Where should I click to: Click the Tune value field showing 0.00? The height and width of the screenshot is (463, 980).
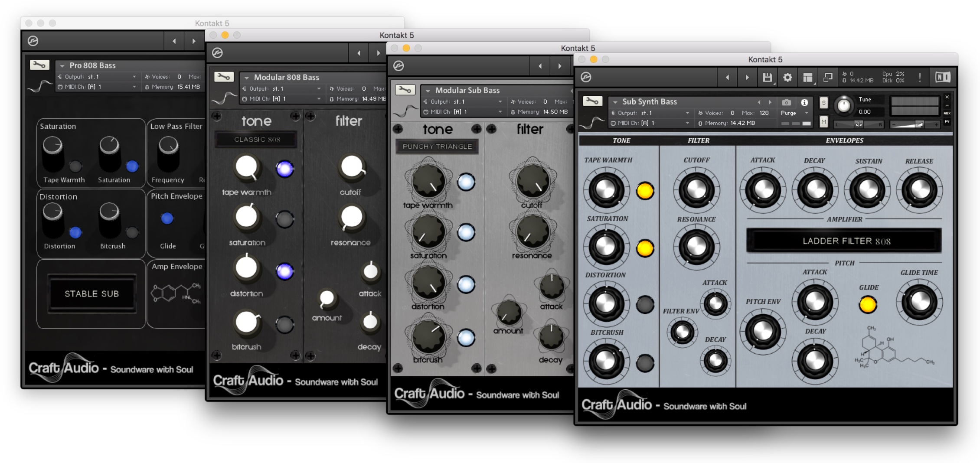pos(870,112)
